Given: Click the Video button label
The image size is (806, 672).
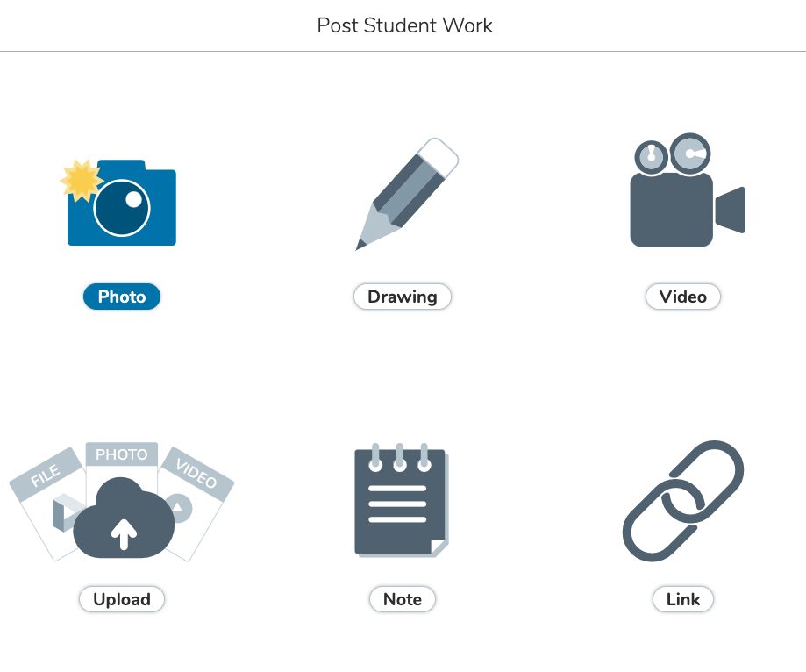Looking at the screenshot, I should (x=683, y=297).
